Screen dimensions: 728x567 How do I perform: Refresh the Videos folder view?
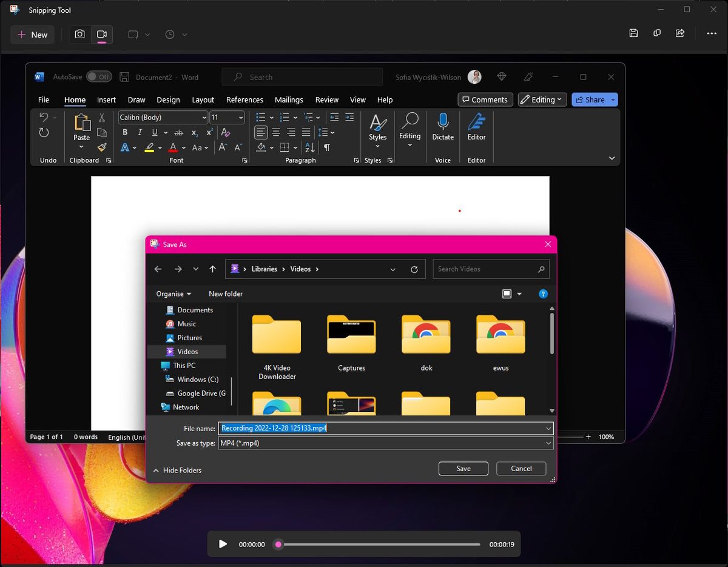(414, 269)
